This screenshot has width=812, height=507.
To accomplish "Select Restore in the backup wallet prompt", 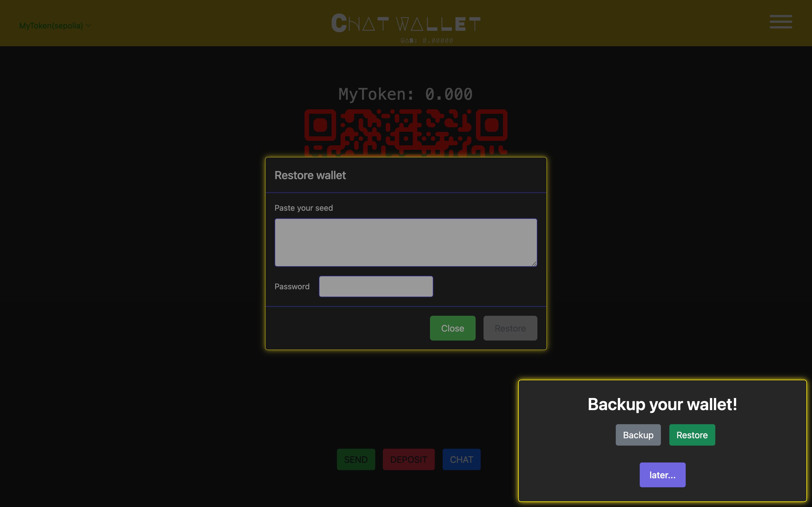I will [x=692, y=435].
